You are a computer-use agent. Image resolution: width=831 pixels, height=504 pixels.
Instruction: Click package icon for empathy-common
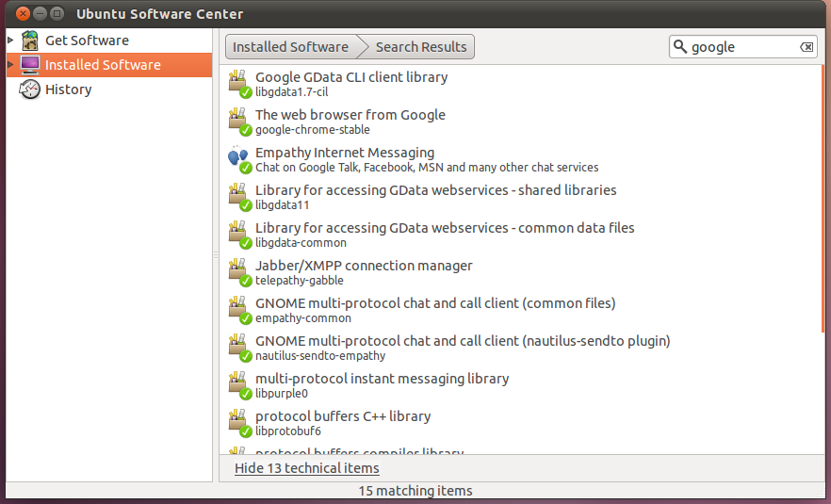click(x=239, y=310)
